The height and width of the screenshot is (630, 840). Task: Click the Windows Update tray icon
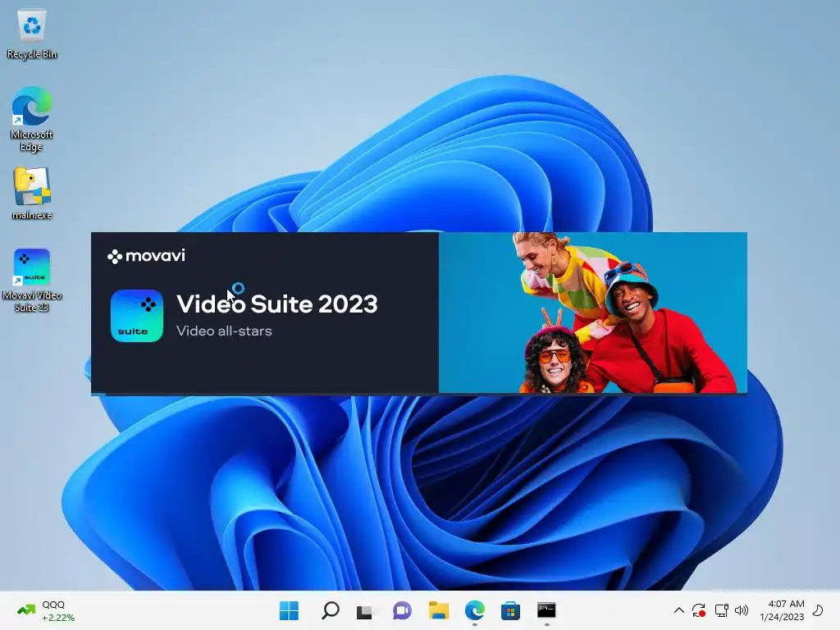699,610
